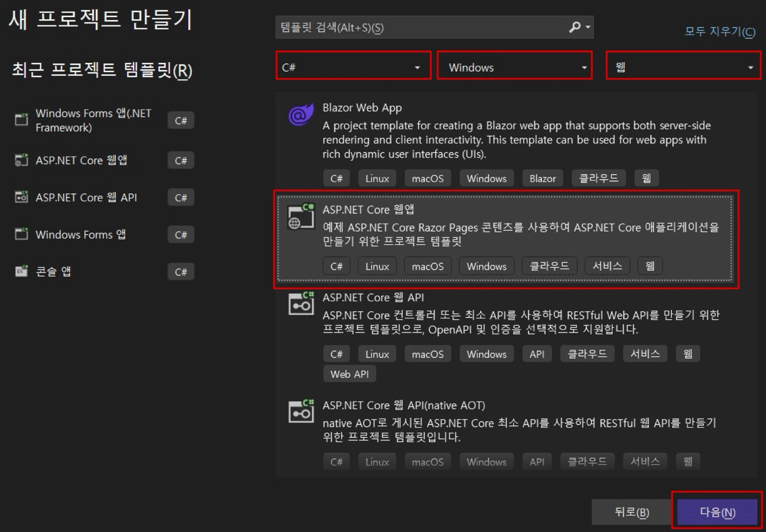Click the recent ASP.NET Core 웹 API icon
Image resolution: width=766 pixels, height=532 pixels.
coord(21,197)
